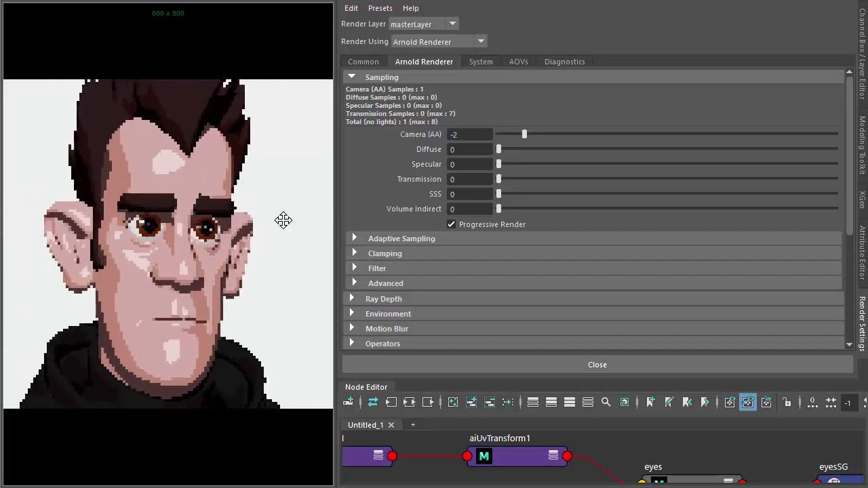
Task: Open the Presets menu
Action: point(380,8)
